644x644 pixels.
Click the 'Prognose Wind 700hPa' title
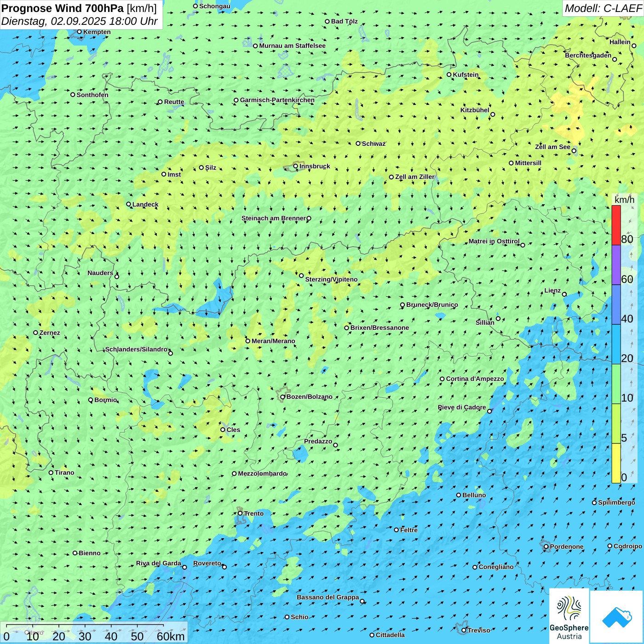click(x=63, y=8)
